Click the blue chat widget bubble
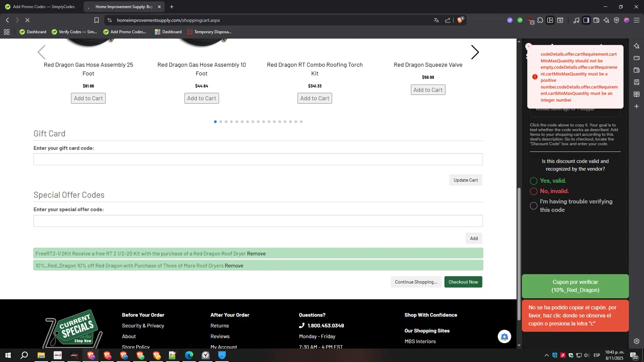The image size is (644, 362). (504, 337)
